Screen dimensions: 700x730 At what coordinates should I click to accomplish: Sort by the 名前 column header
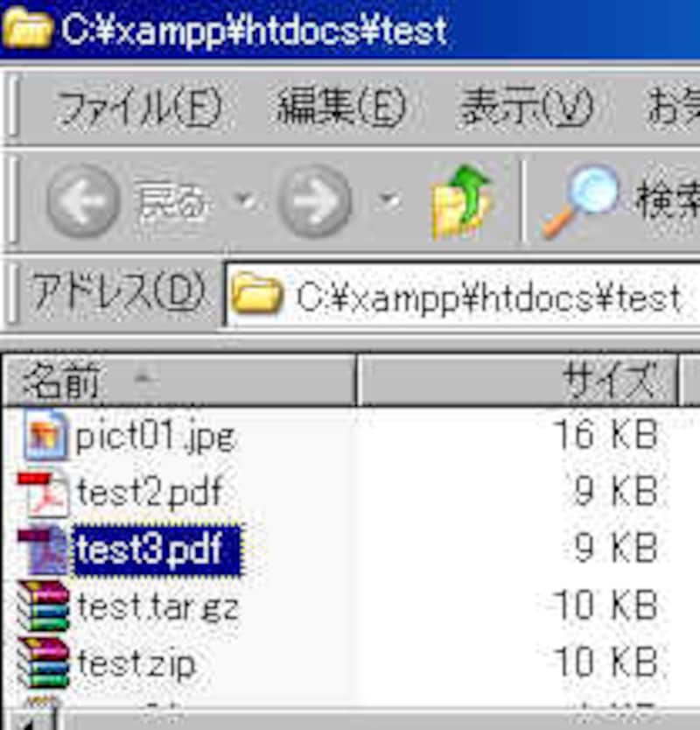click(x=179, y=381)
